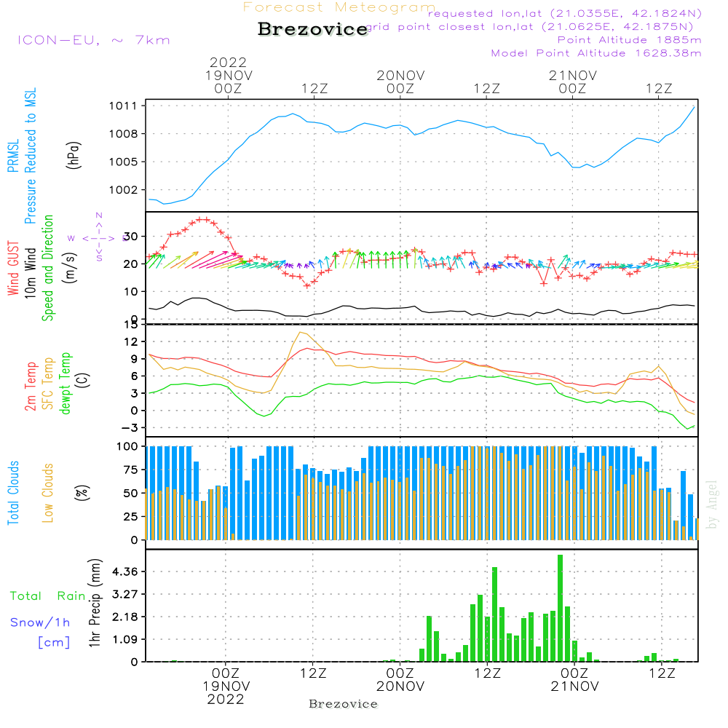This screenshot has width=728, height=728.
Task: Click the "19NOV" label below the precipitation chart
Action: [x=226, y=687]
